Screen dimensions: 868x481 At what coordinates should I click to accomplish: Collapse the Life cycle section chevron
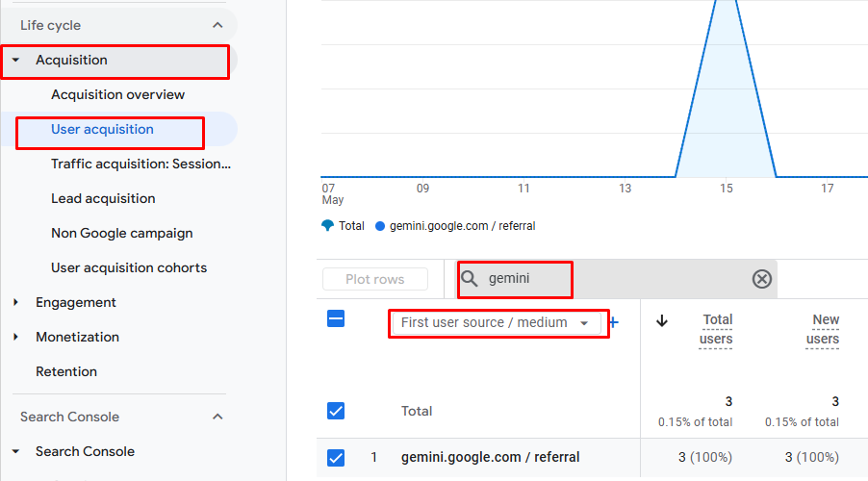[217, 25]
